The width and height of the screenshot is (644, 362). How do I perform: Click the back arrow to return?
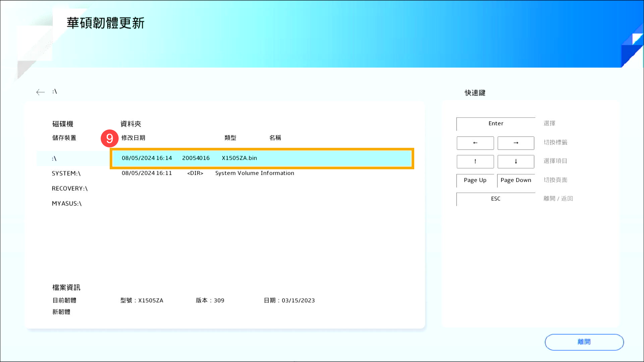click(x=40, y=92)
